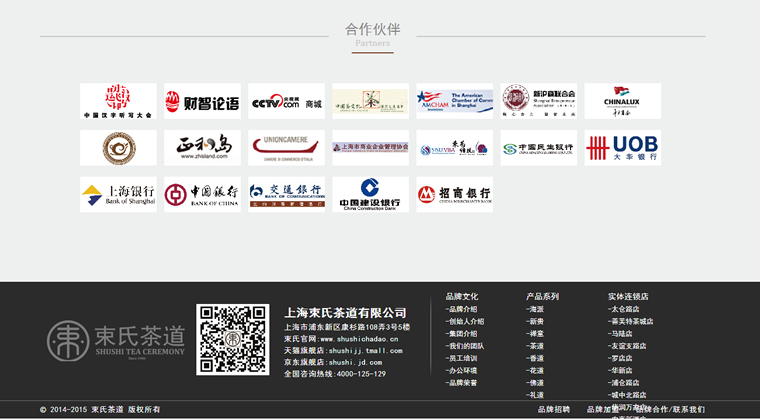The height and width of the screenshot is (419, 760).
Task: Select the China Construction Bank logo
Action: coord(370,194)
